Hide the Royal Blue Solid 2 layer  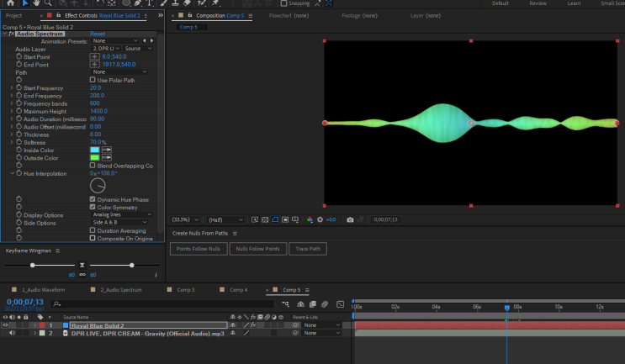[5, 324]
